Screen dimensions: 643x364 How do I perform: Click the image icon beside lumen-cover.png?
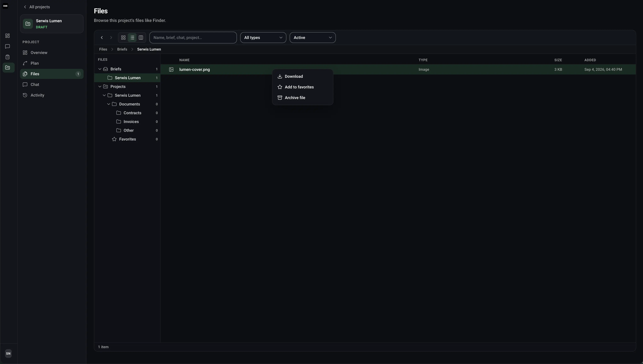(171, 69)
